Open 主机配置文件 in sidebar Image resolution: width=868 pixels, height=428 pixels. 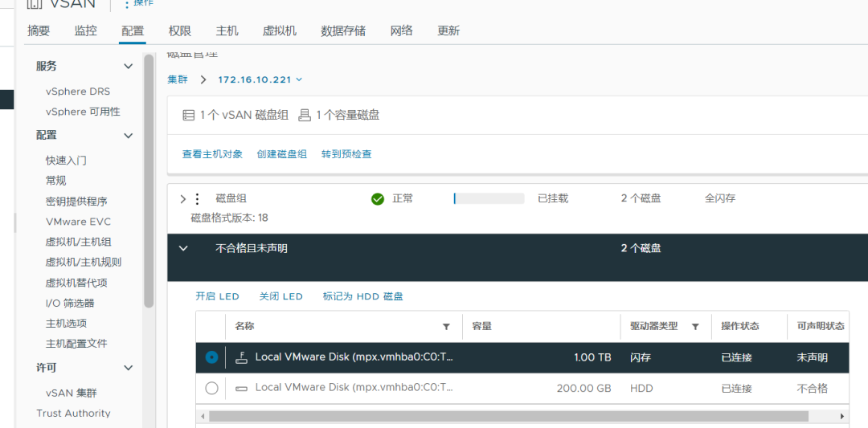click(x=76, y=344)
